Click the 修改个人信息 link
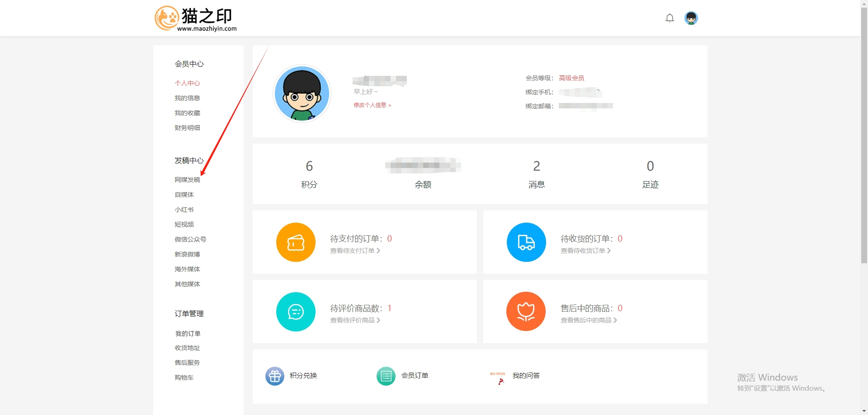Viewport: 868px width, 415px height. pos(372,105)
